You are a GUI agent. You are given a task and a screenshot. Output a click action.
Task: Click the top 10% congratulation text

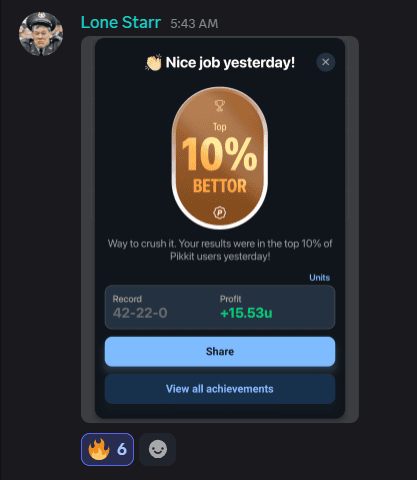[220, 250]
